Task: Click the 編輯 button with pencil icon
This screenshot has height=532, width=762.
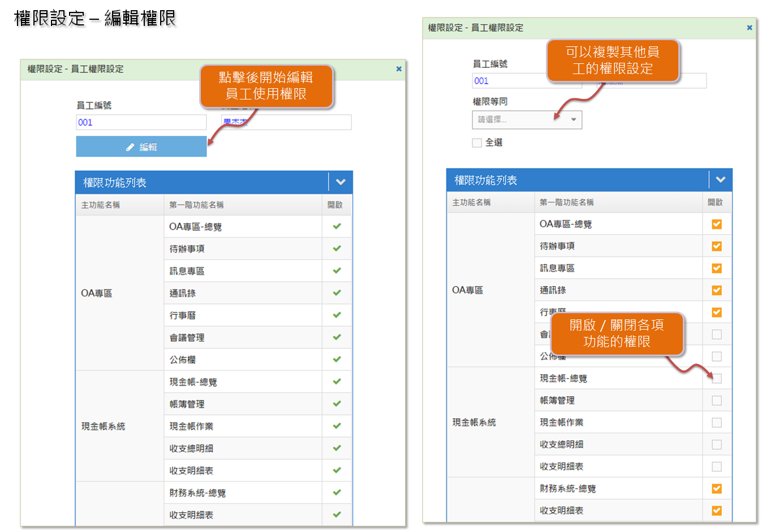Action: (141, 147)
